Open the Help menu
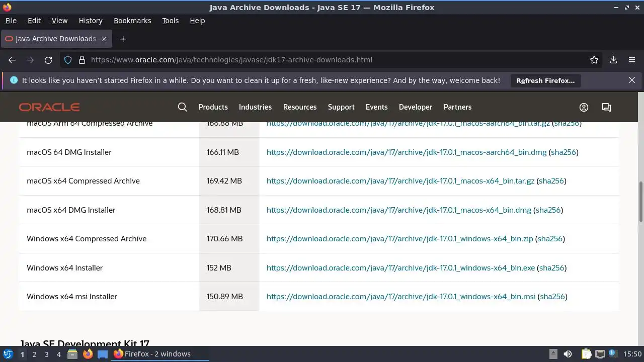The width and height of the screenshot is (644, 362). coord(197,21)
